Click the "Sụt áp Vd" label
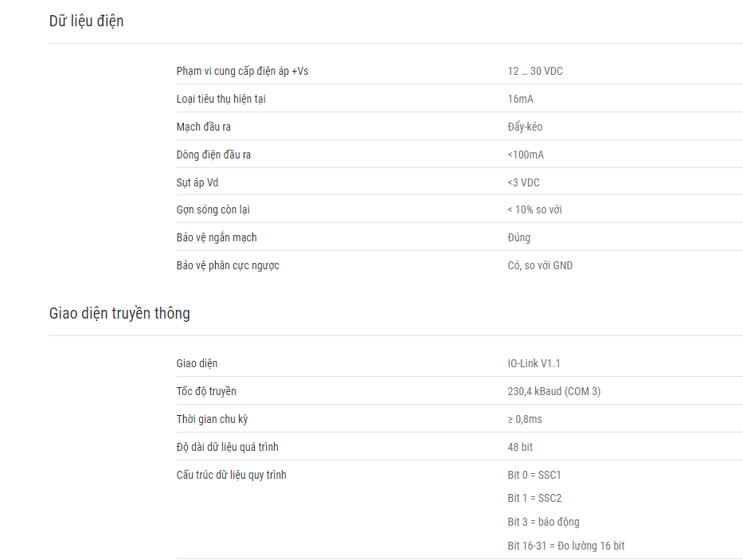The image size is (743, 560). click(x=197, y=182)
